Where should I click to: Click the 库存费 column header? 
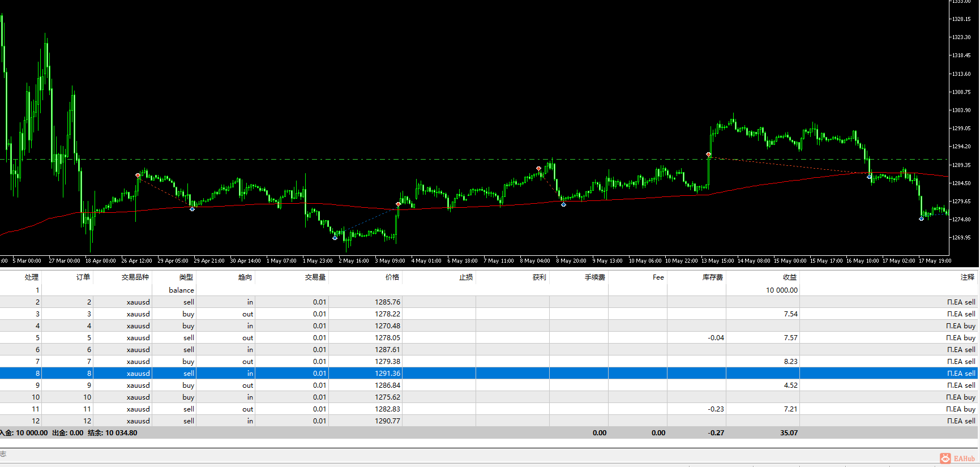point(712,277)
